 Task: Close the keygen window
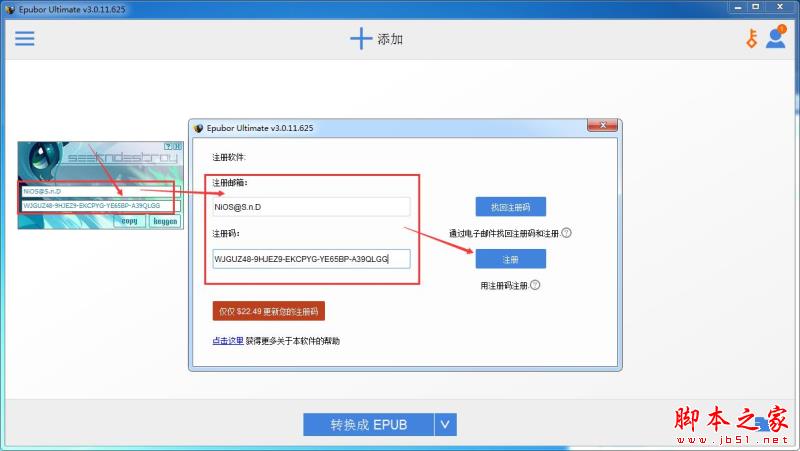[177, 146]
